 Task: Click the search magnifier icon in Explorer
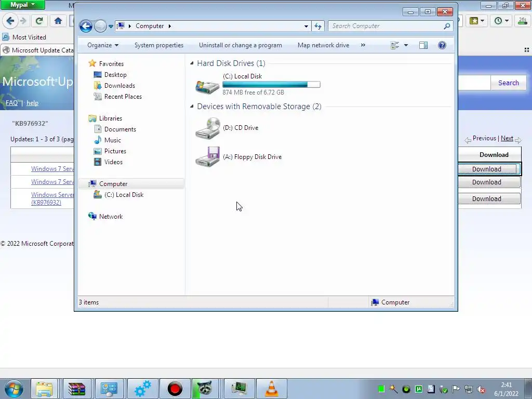(x=447, y=26)
